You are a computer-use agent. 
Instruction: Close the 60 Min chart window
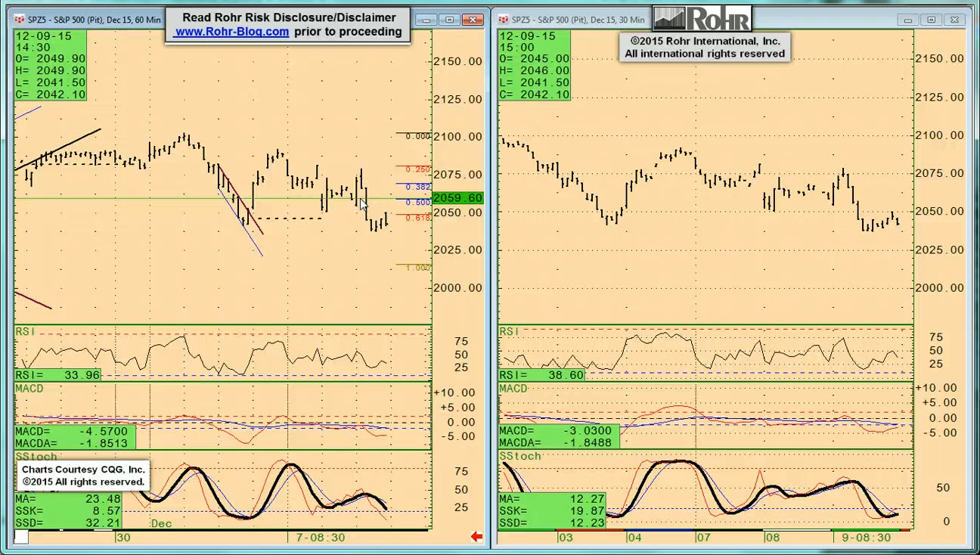[x=474, y=20]
